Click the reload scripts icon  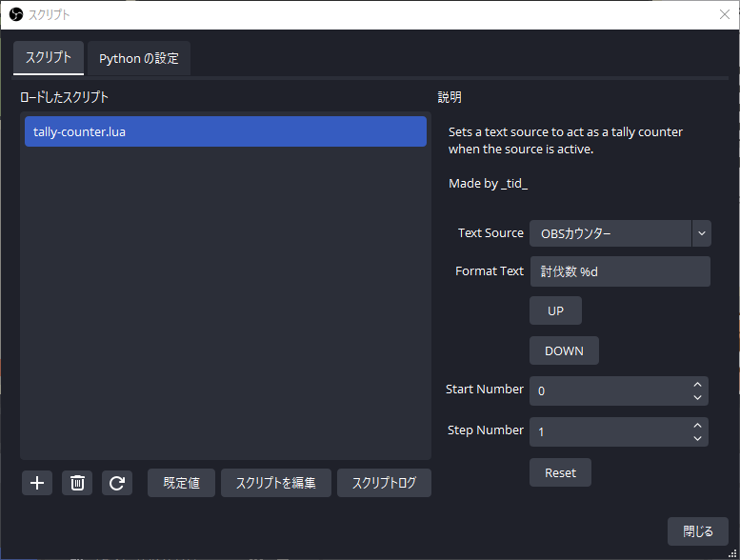(116, 483)
